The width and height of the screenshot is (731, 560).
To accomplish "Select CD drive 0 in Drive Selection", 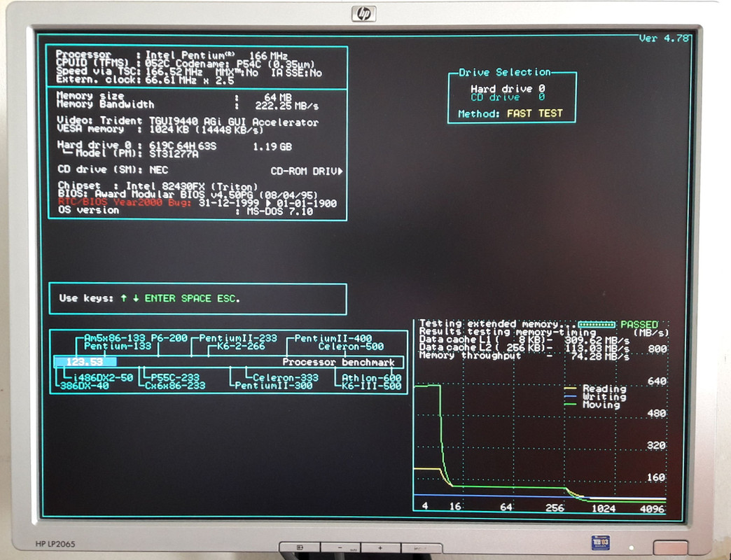I will 507,97.
